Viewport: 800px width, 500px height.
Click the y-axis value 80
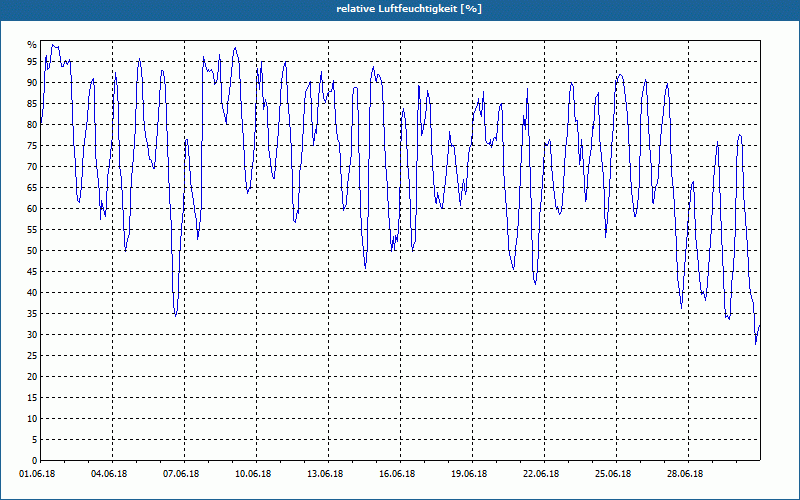click(32, 124)
